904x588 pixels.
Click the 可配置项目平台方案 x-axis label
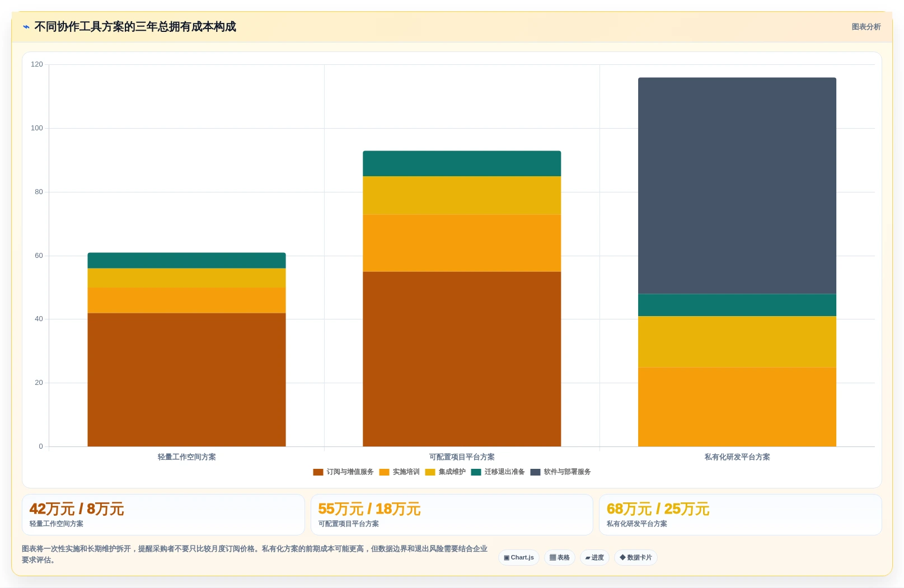click(x=462, y=457)
